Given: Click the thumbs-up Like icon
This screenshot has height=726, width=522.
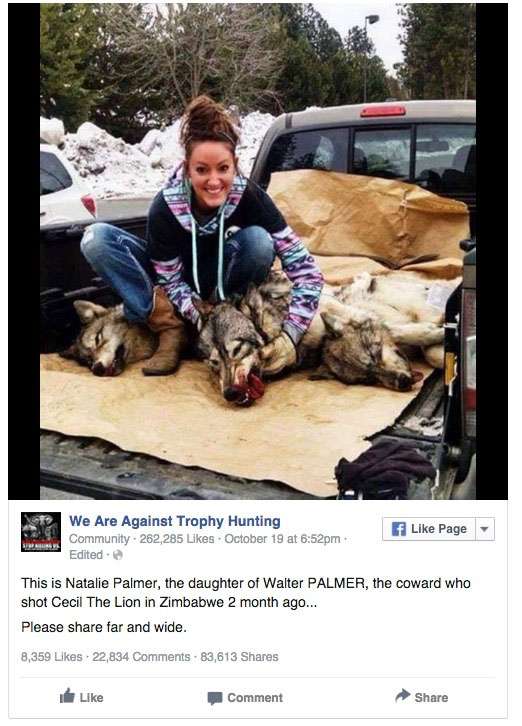Looking at the screenshot, I should (68, 696).
